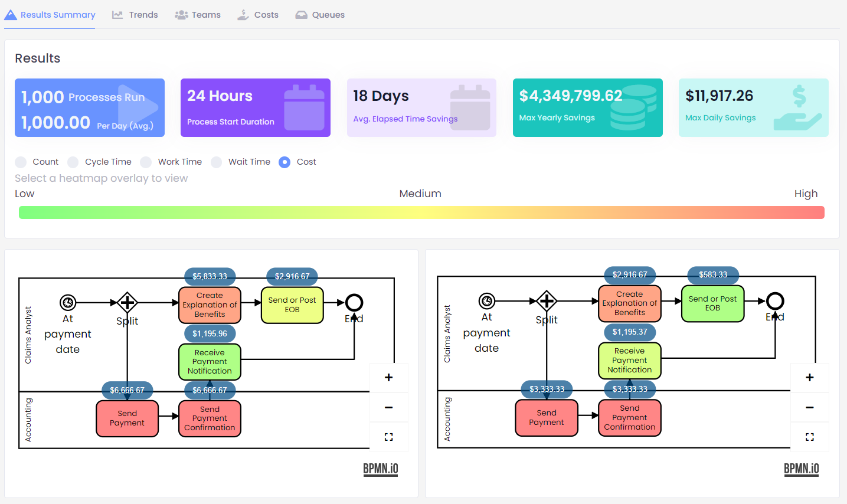Select the Count heatmap overlay
Image resolution: width=847 pixels, height=504 pixels.
tap(20, 162)
